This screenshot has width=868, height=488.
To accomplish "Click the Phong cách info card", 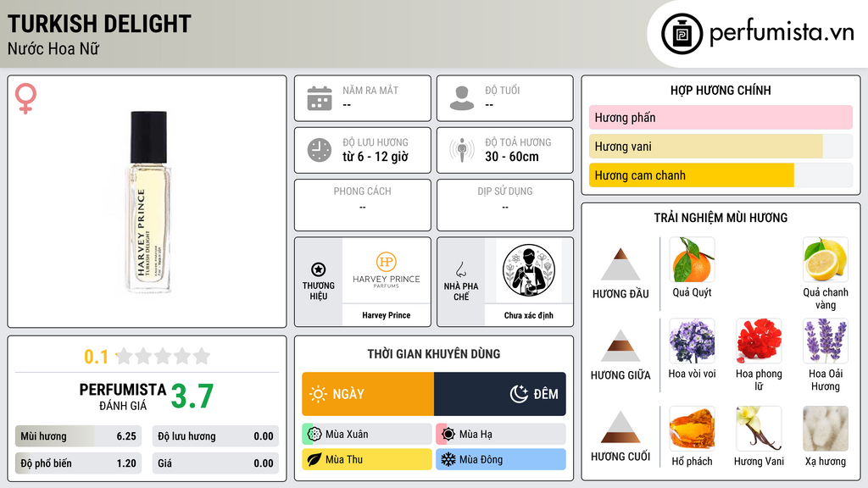I will [x=363, y=205].
